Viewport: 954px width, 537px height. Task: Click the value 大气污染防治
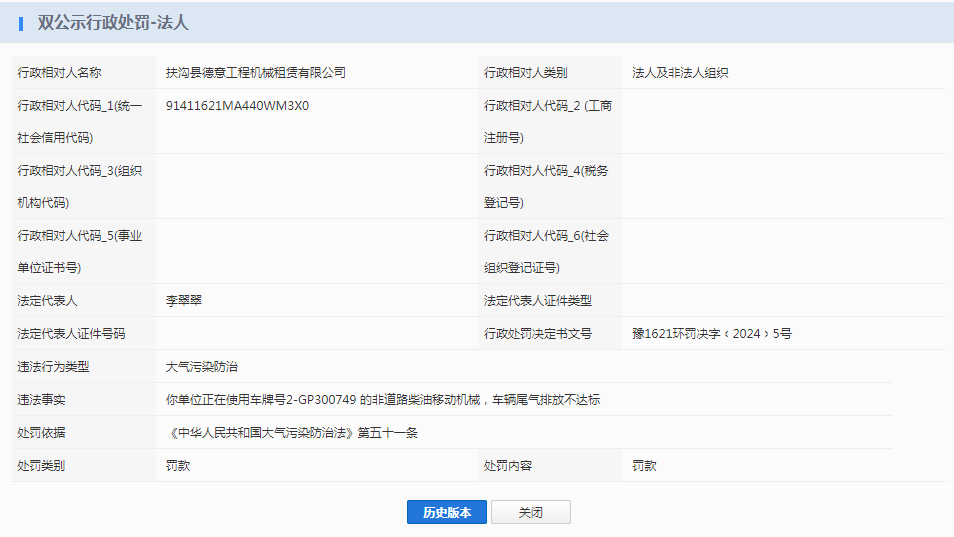tap(201, 367)
